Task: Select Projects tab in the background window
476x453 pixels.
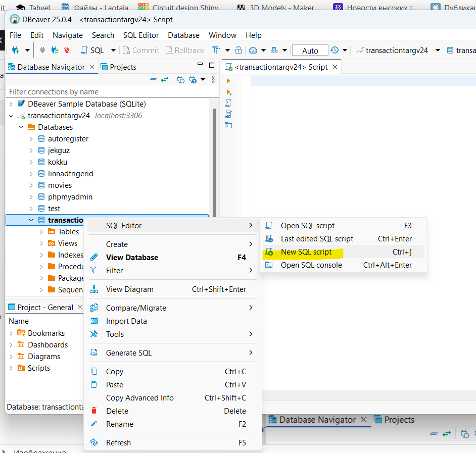Action: [394, 420]
